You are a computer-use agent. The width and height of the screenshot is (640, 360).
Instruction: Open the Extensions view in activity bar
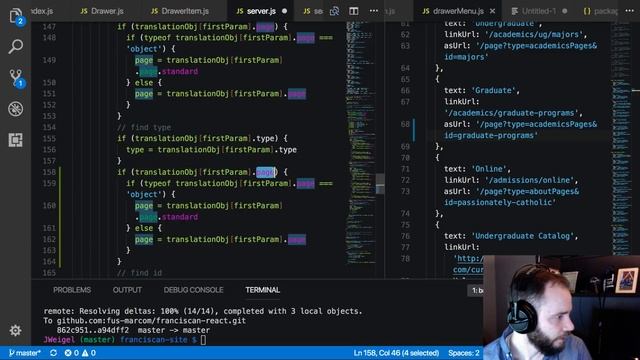tap(16, 140)
